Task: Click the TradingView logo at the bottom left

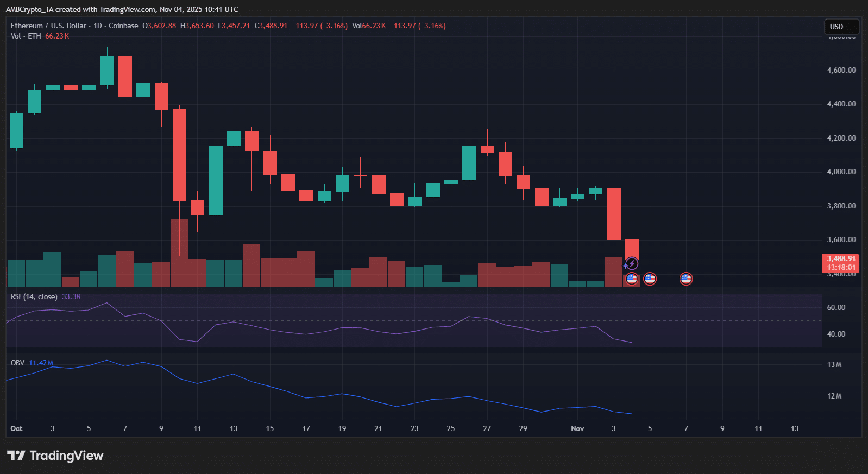Action: 55,456
